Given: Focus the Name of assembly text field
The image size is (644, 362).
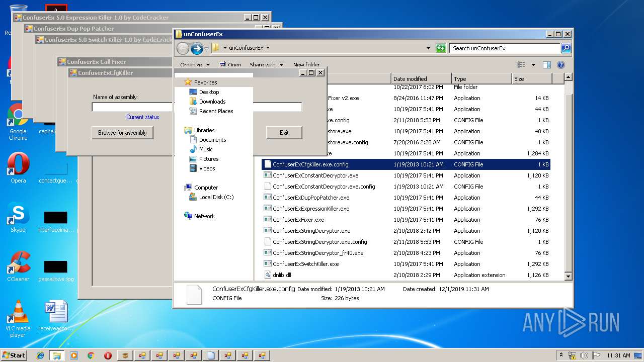Looking at the screenshot, I should [197, 107].
